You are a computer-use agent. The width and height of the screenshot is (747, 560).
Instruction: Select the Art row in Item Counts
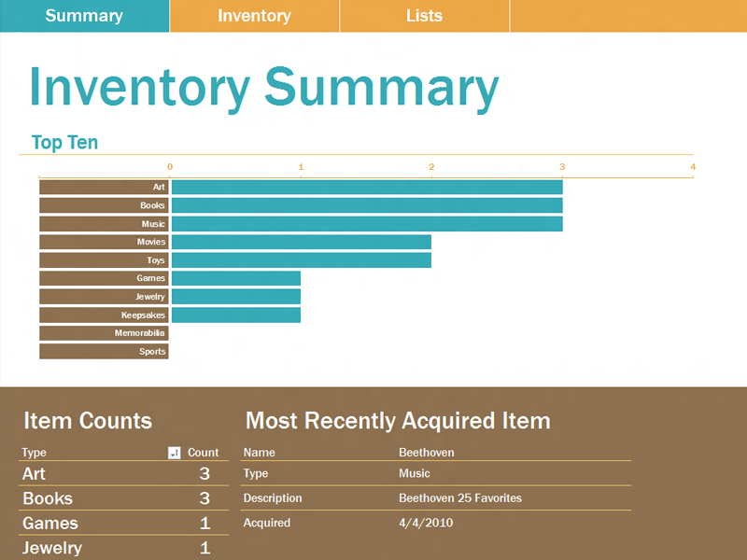123,473
